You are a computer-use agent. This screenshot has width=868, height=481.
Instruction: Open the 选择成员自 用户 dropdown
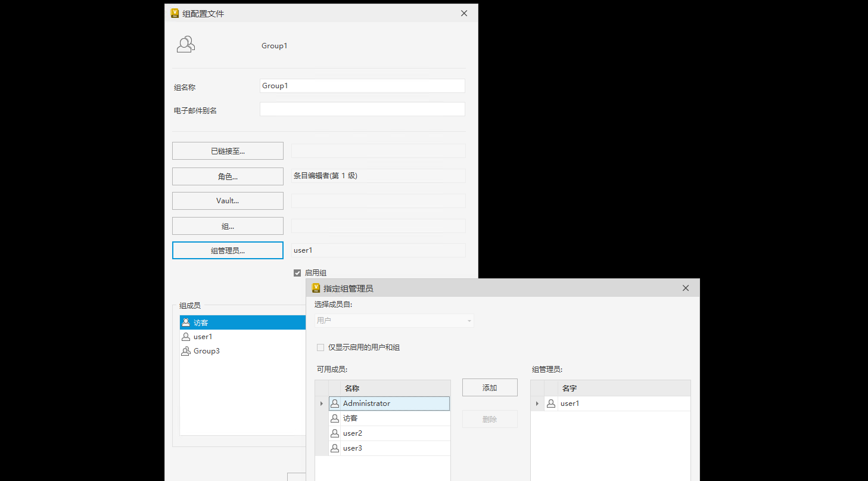point(394,321)
